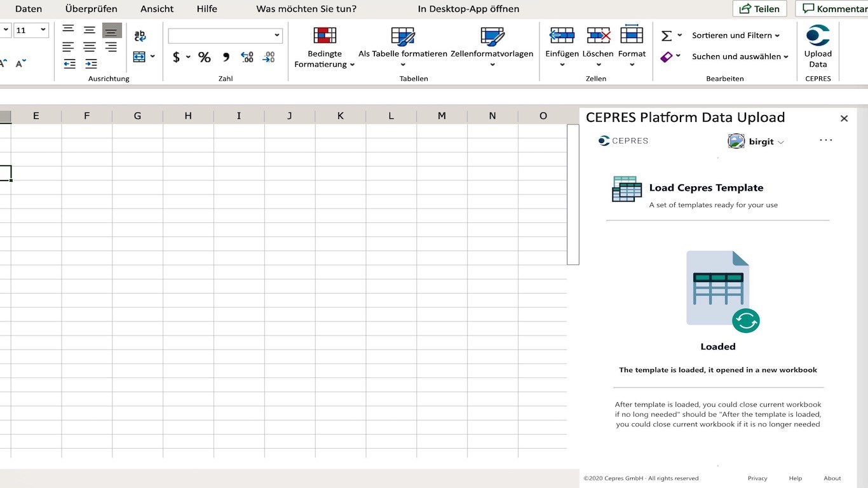Click the CEPRES logo in the pane
The width and height of the screenshot is (868, 488).
click(623, 141)
